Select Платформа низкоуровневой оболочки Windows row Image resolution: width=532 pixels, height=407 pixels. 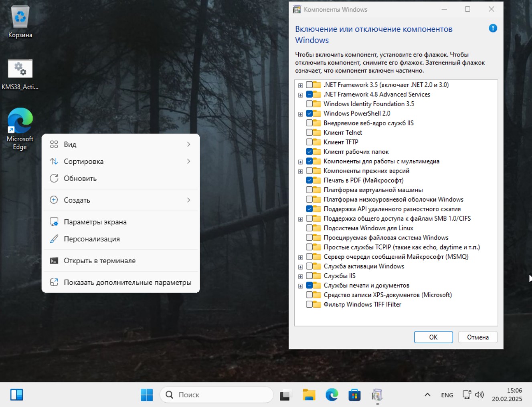click(393, 199)
